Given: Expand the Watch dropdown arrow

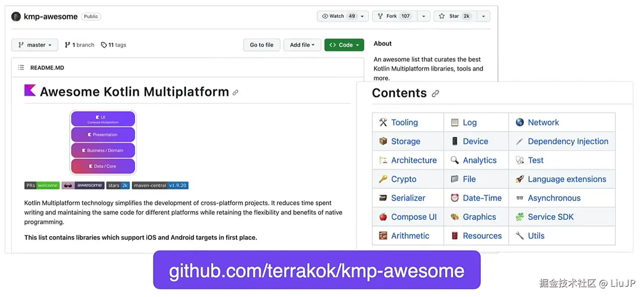Looking at the screenshot, I should coord(363,16).
